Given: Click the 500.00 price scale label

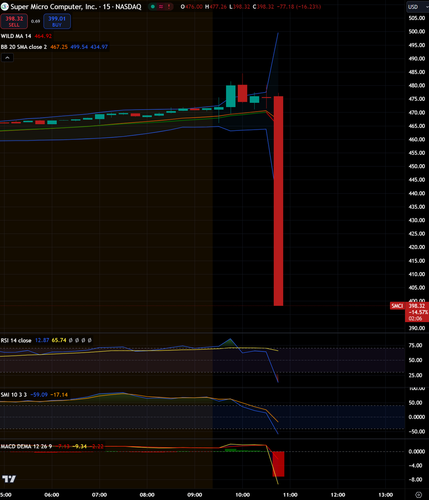Looking at the screenshot, I should tap(417, 31).
